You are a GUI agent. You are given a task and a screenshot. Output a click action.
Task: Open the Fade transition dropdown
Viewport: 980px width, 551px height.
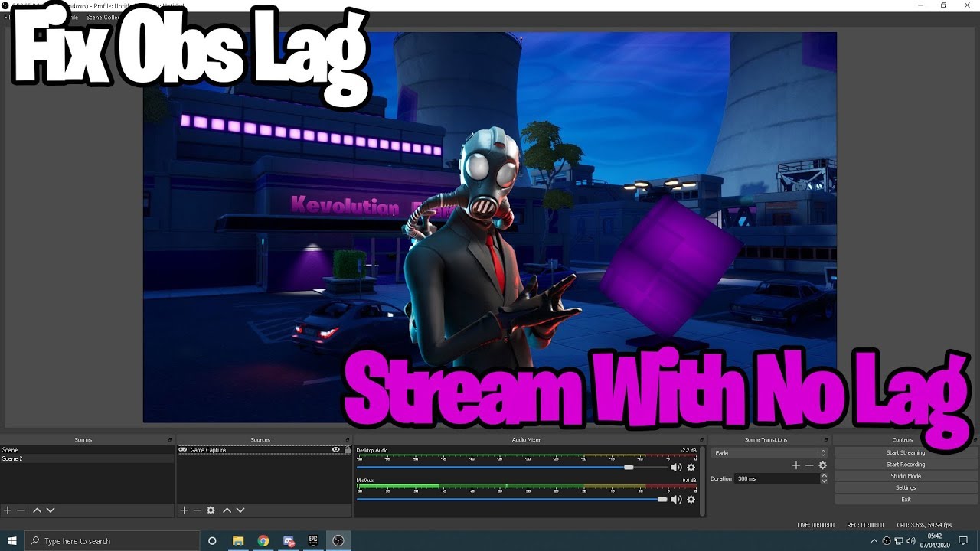(x=769, y=453)
